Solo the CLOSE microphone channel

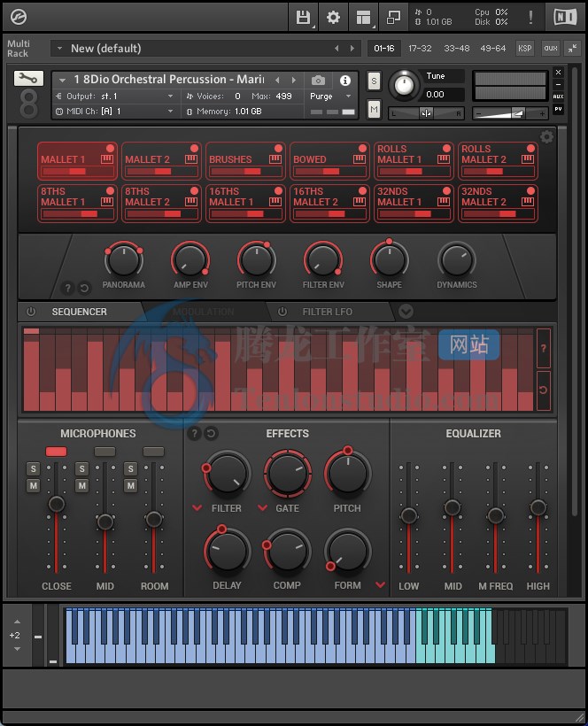coord(33,468)
